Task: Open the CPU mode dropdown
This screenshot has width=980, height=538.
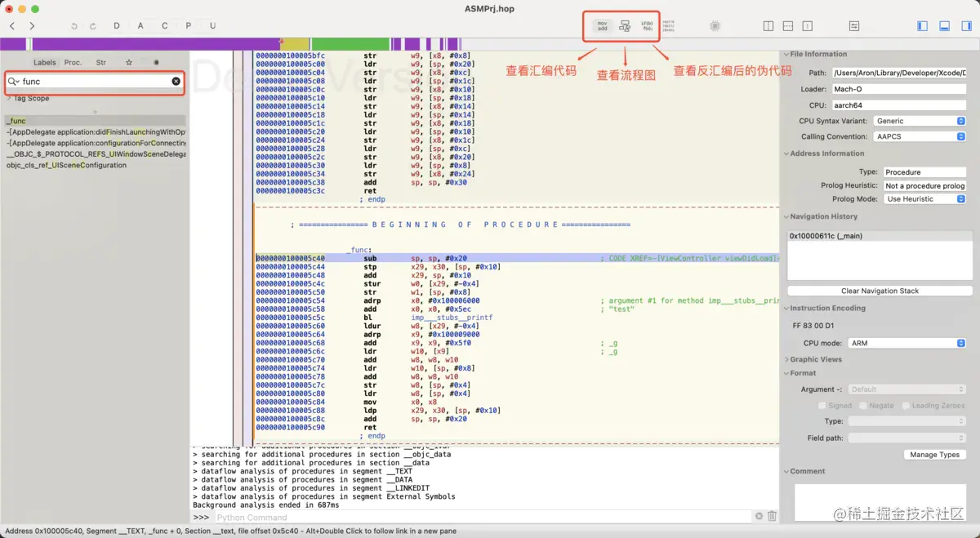Action: 907,343
